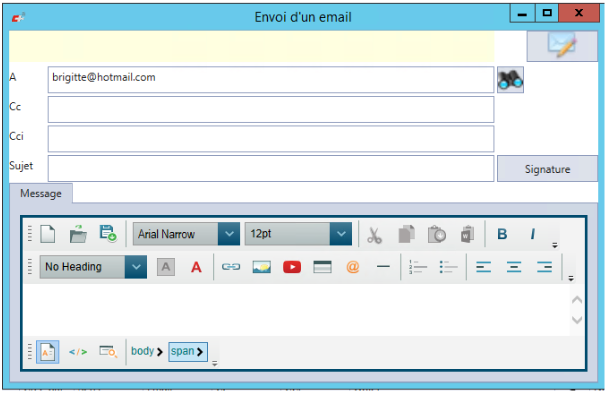The width and height of the screenshot is (609, 393).
Task: Paste from the clipboard icon
Action: point(437,234)
